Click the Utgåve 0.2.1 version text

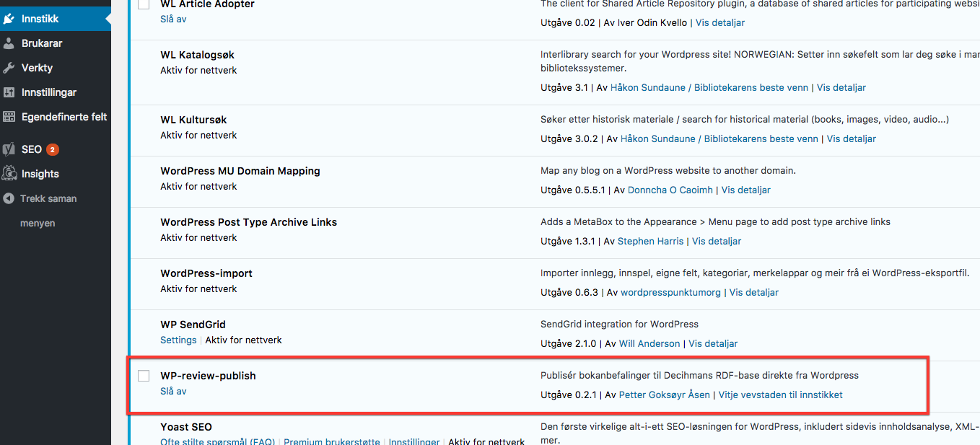coord(569,395)
